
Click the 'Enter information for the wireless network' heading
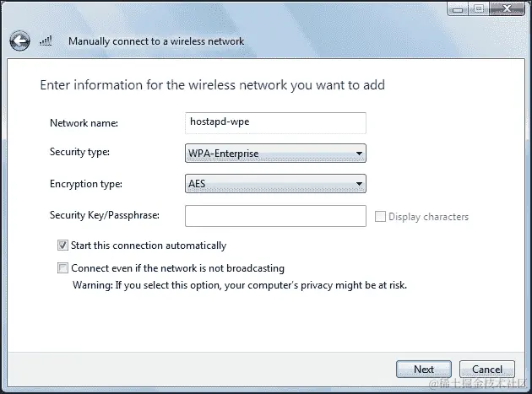click(x=213, y=85)
